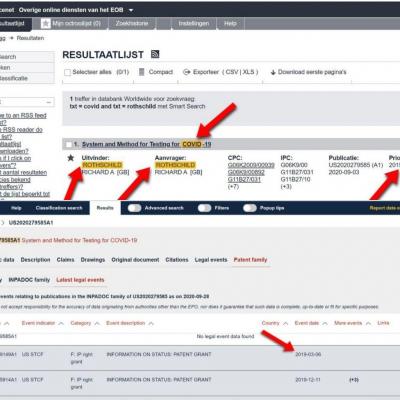Screen dimensions: 400x400
Task: Click the (+7) more CPC codes indicator
Action: pos(233,186)
